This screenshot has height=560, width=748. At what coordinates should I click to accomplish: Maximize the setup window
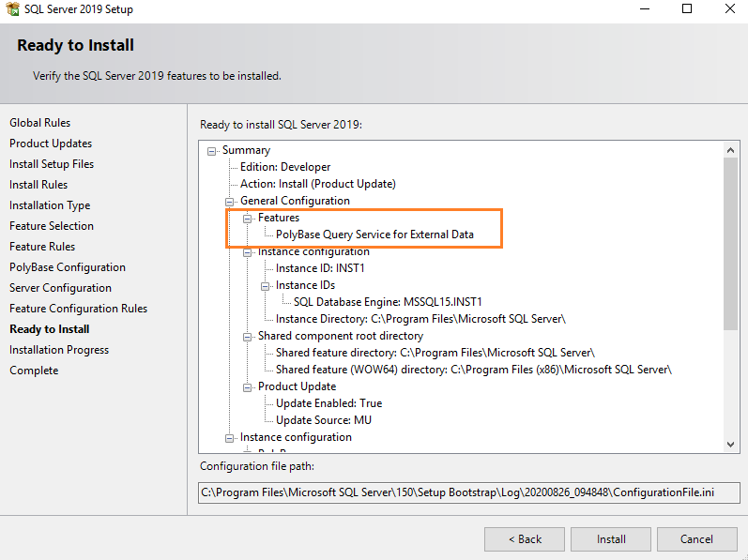tap(686, 9)
